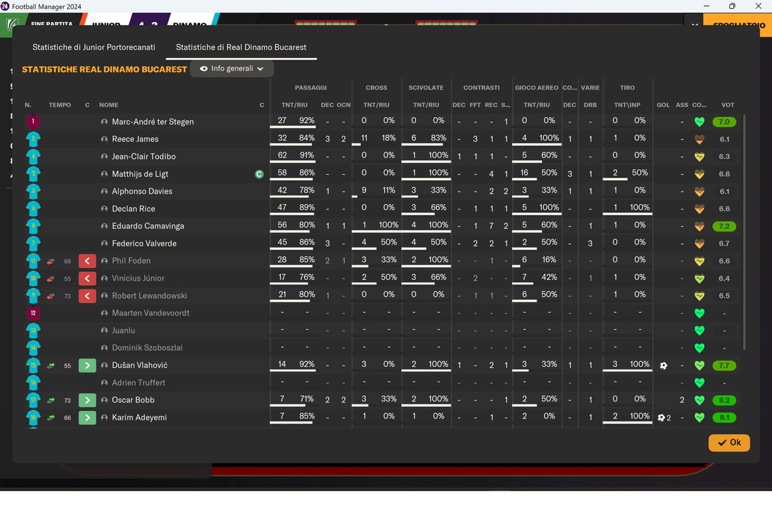Click the goal ball icon in Adeyemi's row

661,417
